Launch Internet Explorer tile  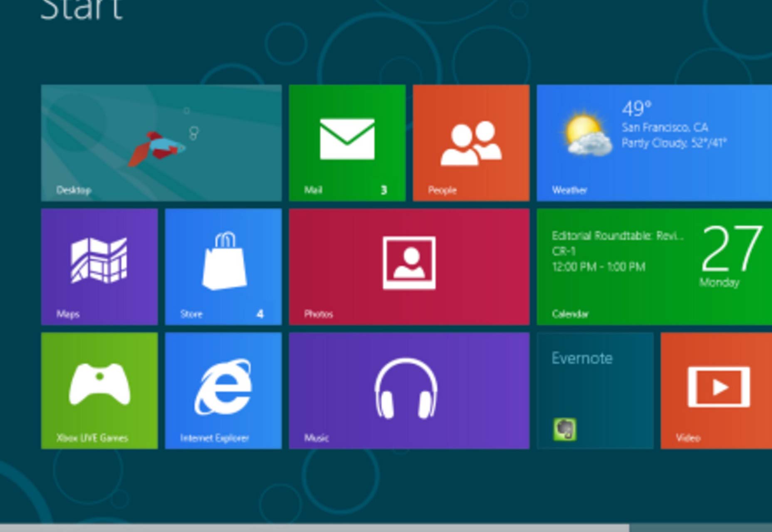pyautogui.click(x=223, y=390)
